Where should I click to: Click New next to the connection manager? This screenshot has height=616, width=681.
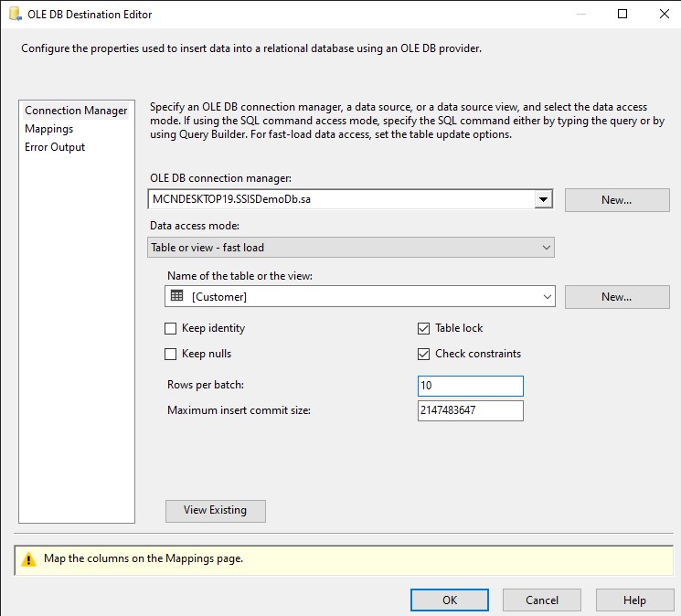617,200
